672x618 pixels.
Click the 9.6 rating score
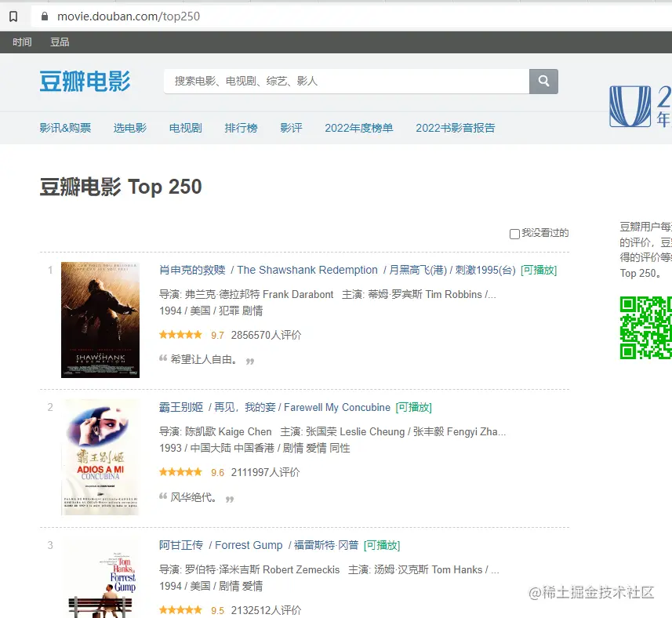pos(217,473)
